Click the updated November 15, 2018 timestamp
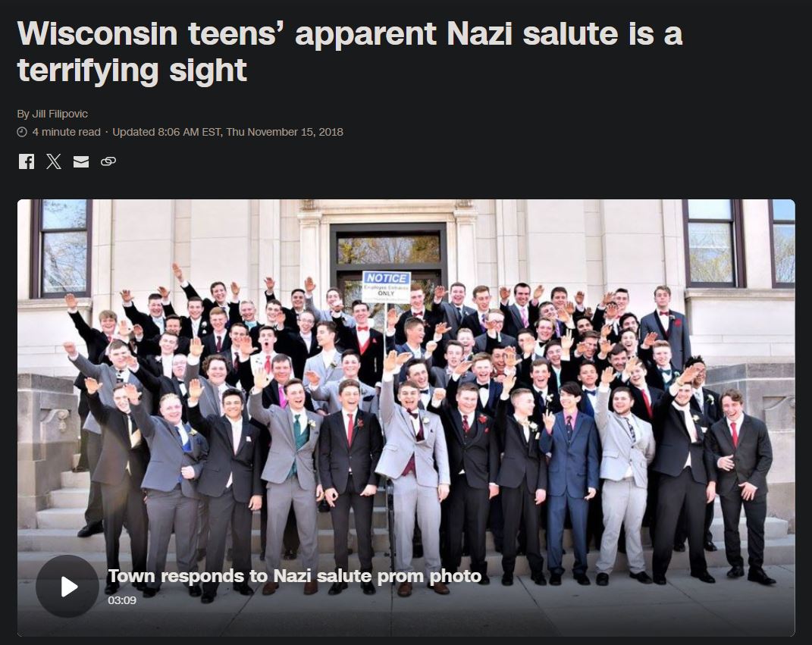The image size is (812, 645). 228,132
